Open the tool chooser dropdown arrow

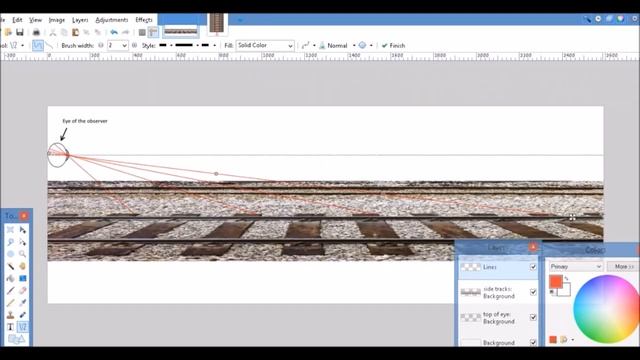22,45
